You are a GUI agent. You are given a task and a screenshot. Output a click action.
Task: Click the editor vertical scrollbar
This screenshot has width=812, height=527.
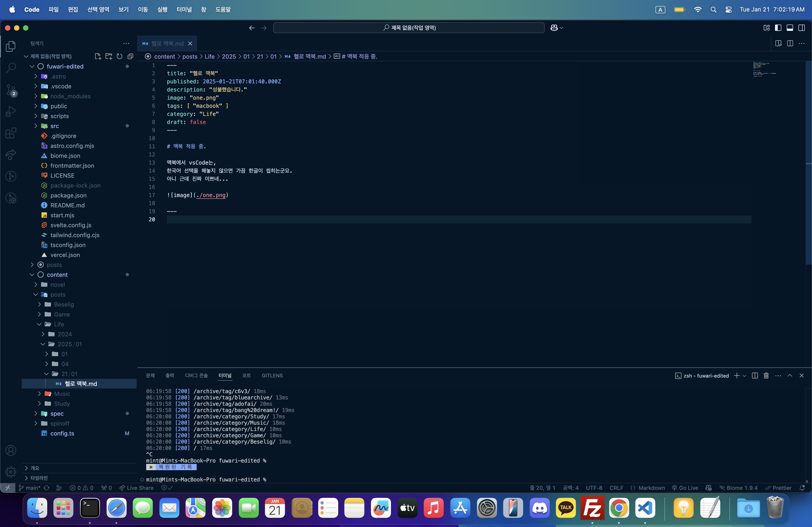coord(808,163)
